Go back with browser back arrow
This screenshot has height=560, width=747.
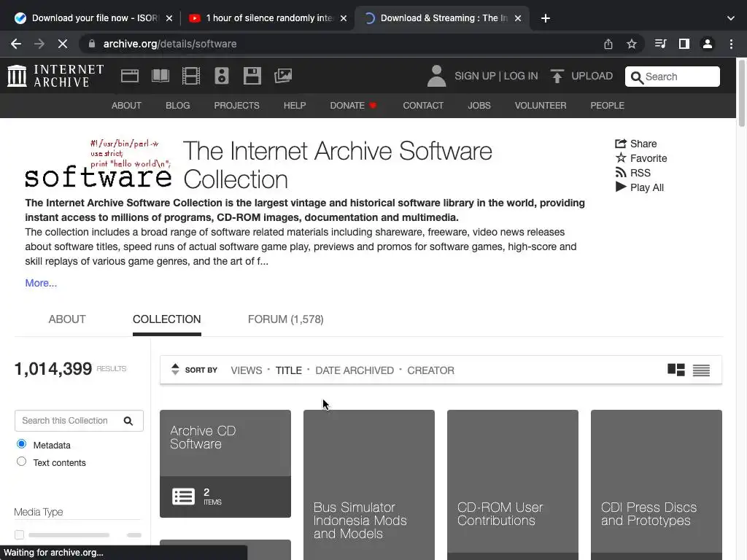(x=16, y=44)
